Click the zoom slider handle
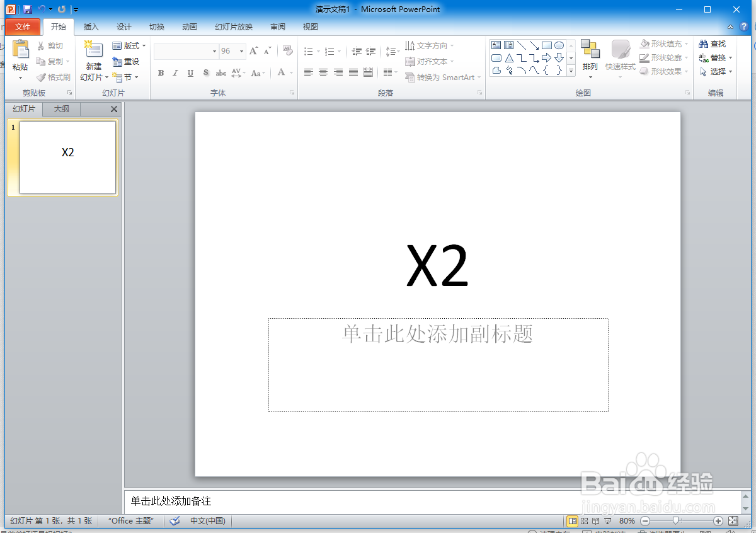 [x=676, y=521]
